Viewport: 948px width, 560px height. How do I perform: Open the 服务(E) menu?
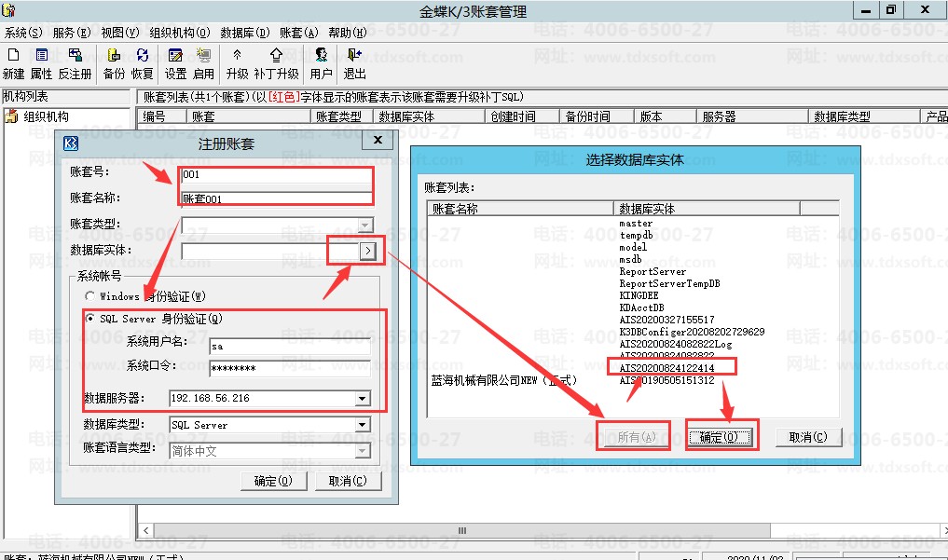(x=72, y=33)
